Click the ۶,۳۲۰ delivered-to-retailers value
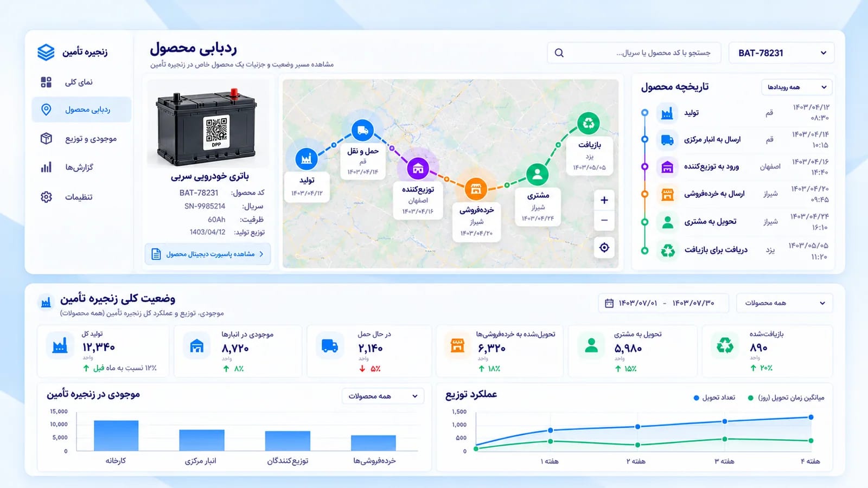This screenshot has width=868, height=488. (x=492, y=348)
